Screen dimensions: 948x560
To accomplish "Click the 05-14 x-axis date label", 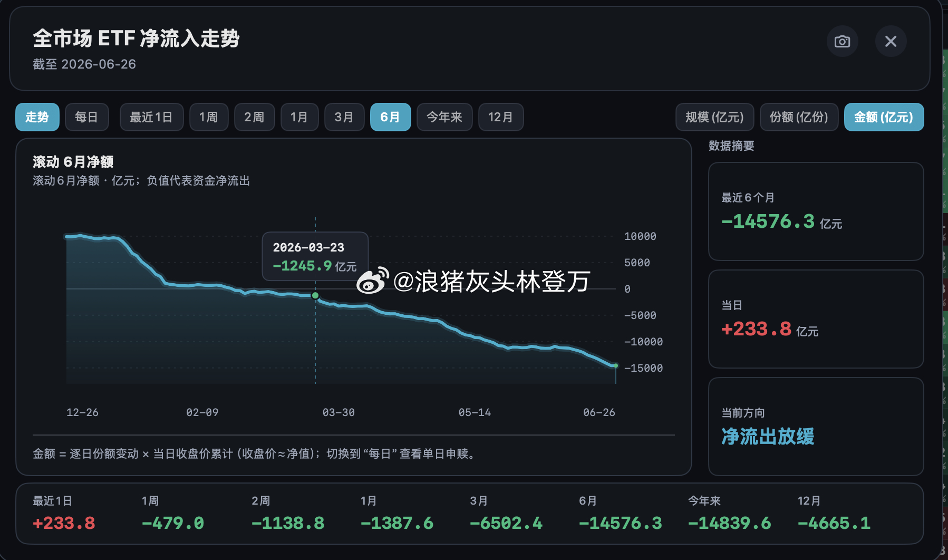I will click(x=475, y=412).
